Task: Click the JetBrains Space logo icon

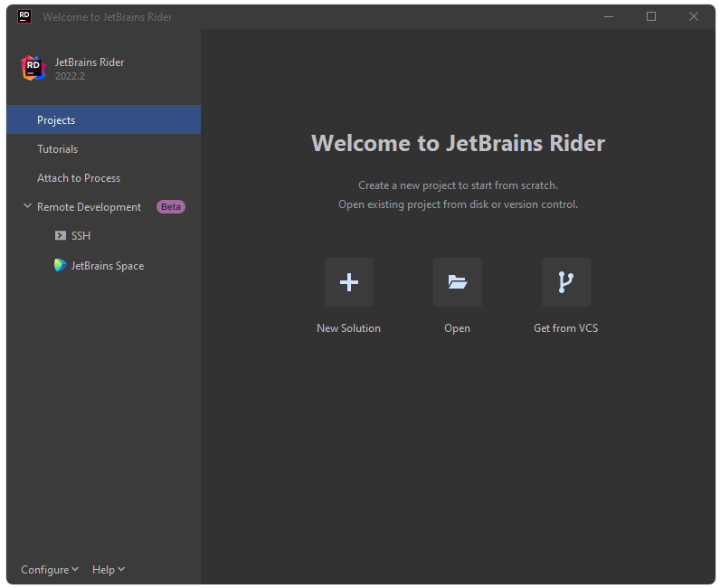Action: 61,265
